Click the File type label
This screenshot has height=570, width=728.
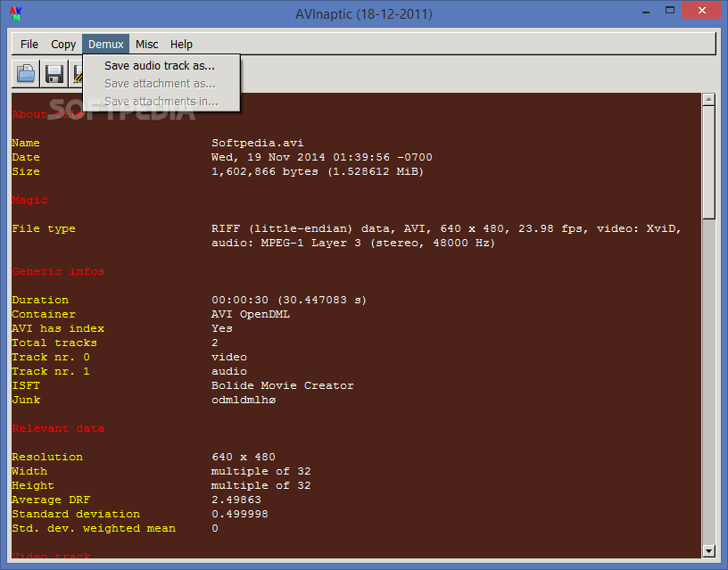tap(44, 229)
